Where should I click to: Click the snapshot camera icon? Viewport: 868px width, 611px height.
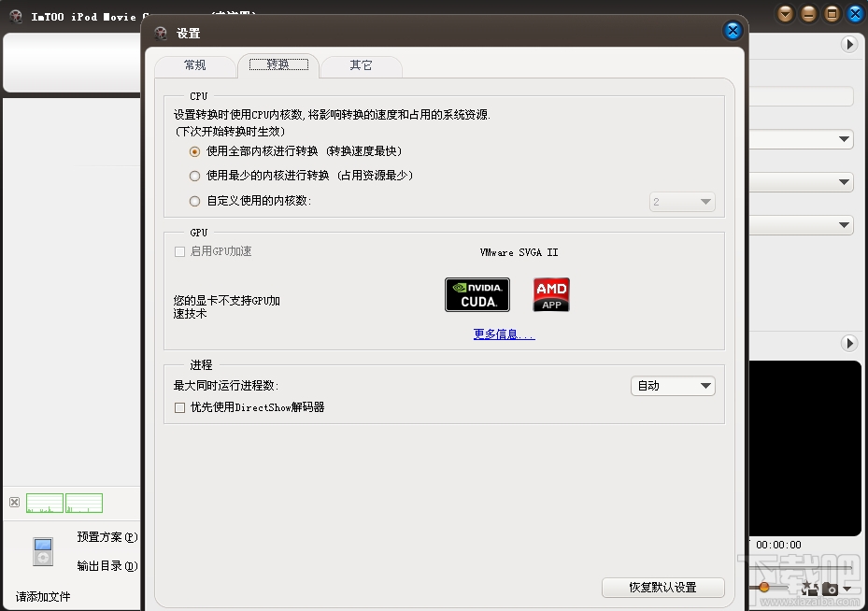[x=831, y=589]
